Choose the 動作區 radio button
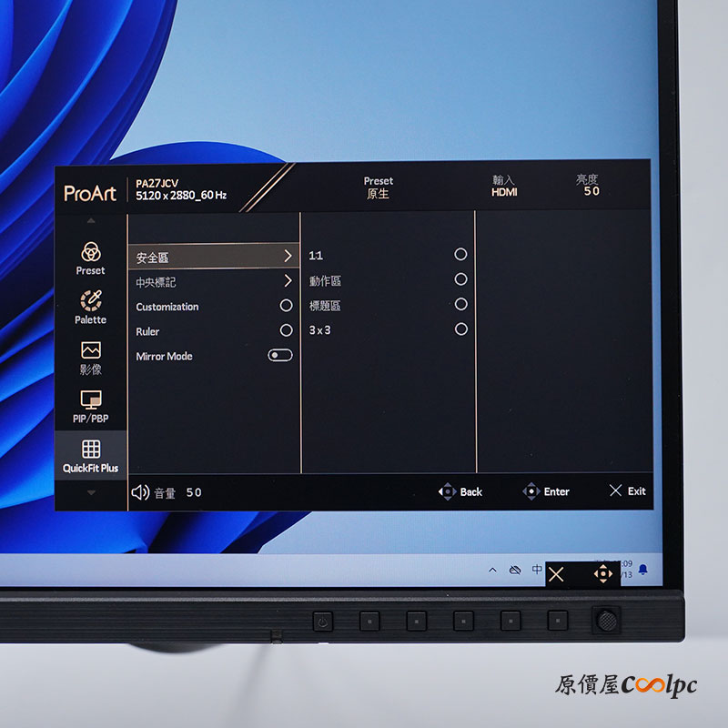728x728 pixels. [460, 279]
